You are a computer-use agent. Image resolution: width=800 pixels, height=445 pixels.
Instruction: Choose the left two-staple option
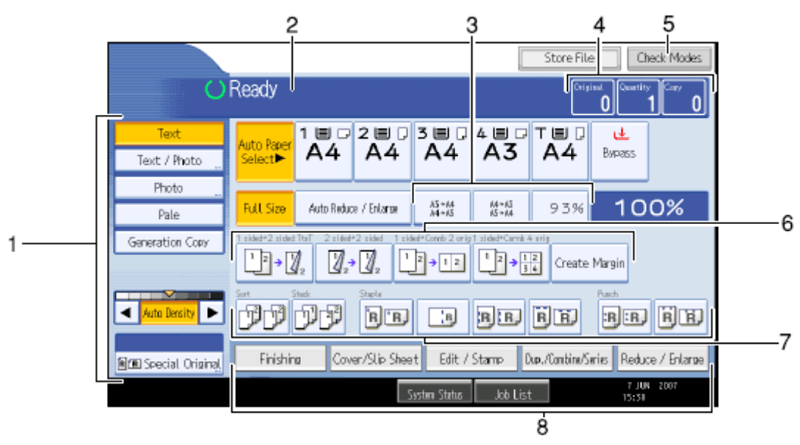click(498, 317)
